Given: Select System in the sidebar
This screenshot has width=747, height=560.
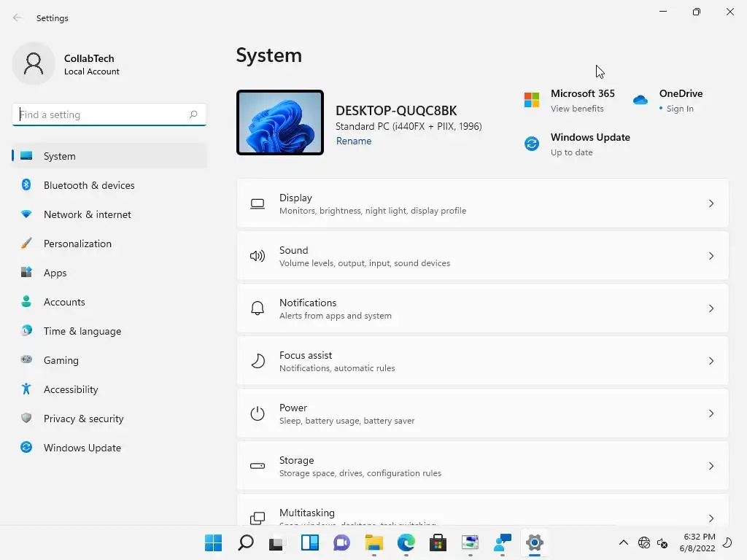Looking at the screenshot, I should (x=109, y=156).
